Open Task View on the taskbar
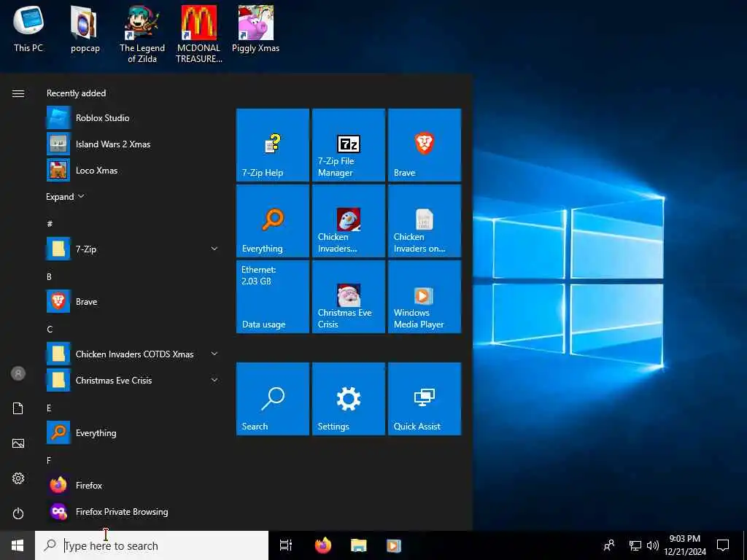Image resolution: width=747 pixels, height=560 pixels. 286,545
